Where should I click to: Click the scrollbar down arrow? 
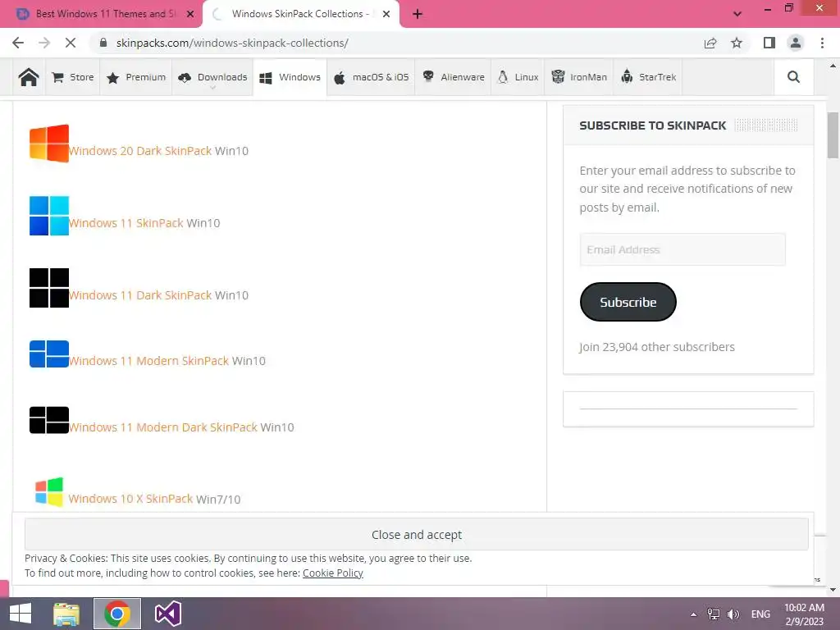pos(833,590)
